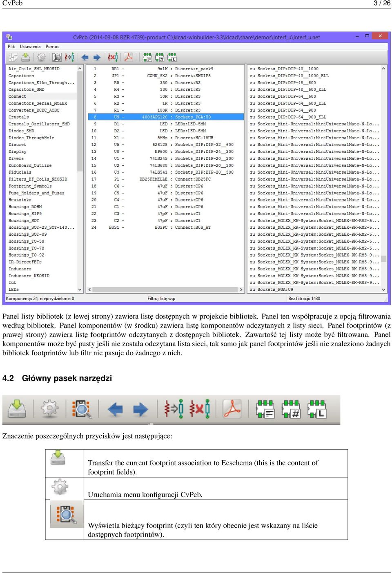Click the blue left arrow in the large toolbar illustration
This screenshot has width=392, height=573.
click(115, 409)
